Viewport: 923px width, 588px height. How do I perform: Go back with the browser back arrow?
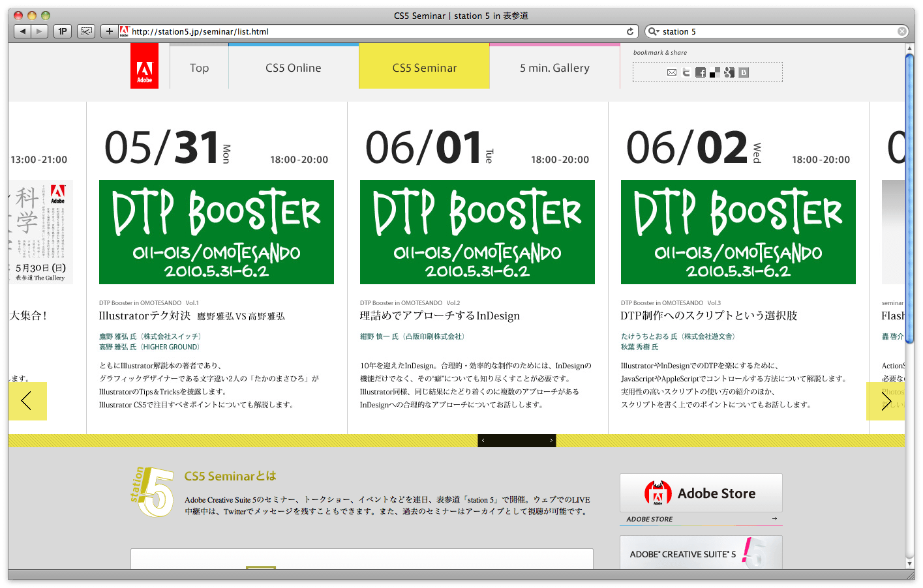23,31
